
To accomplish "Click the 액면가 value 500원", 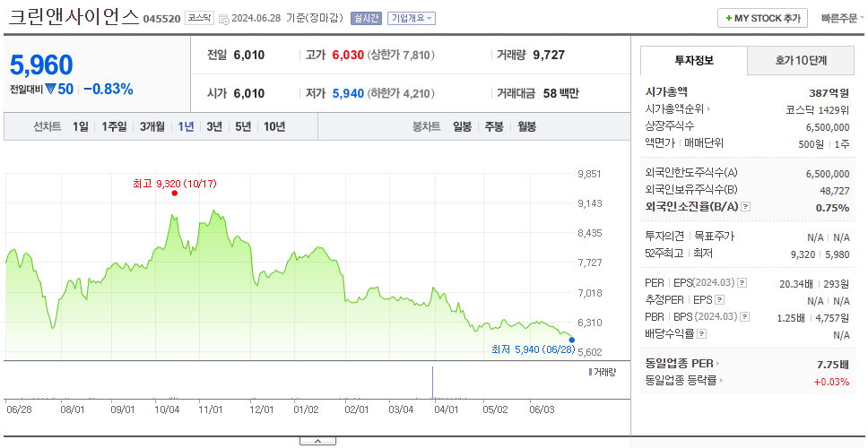I will point(813,143).
